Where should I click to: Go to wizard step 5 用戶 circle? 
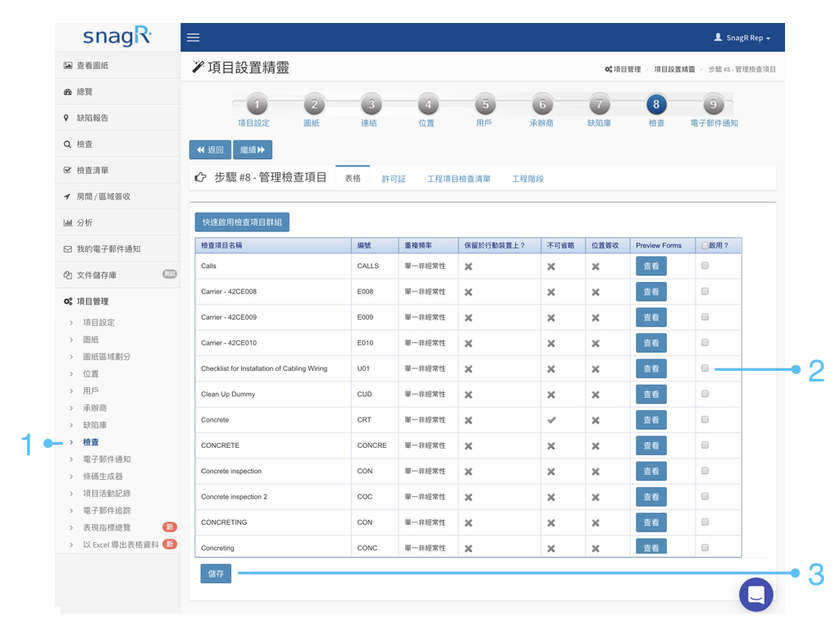(x=486, y=104)
